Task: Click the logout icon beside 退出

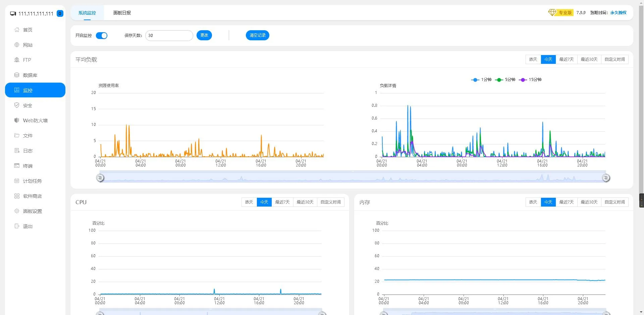Action: (x=17, y=226)
